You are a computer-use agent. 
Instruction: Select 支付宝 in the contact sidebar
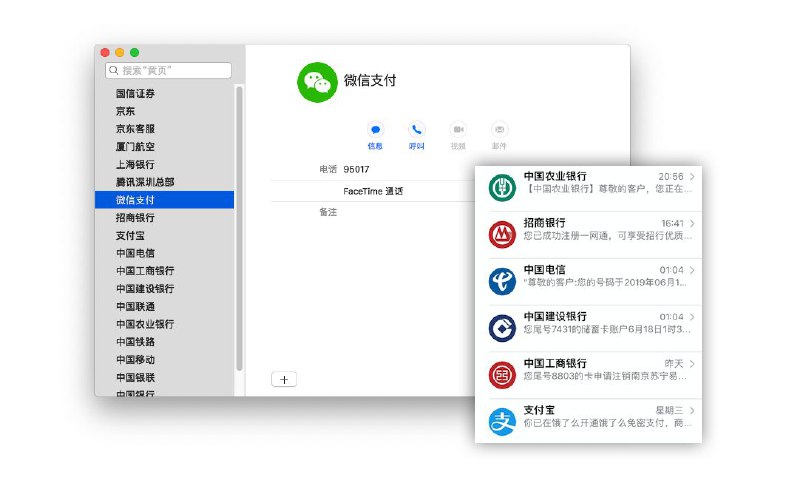(x=130, y=235)
